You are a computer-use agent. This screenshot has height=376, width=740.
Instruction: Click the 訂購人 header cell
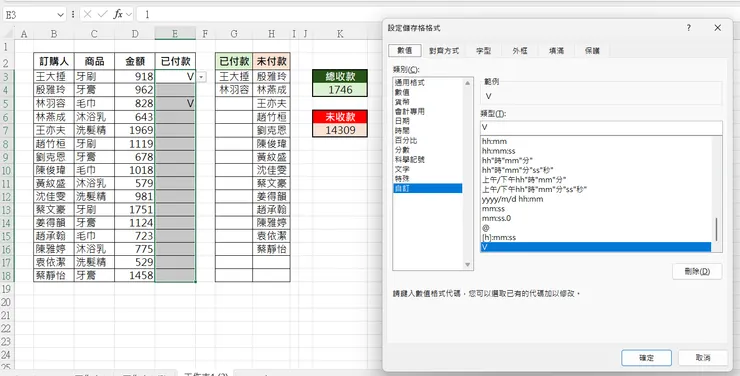[x=54, y=61]
